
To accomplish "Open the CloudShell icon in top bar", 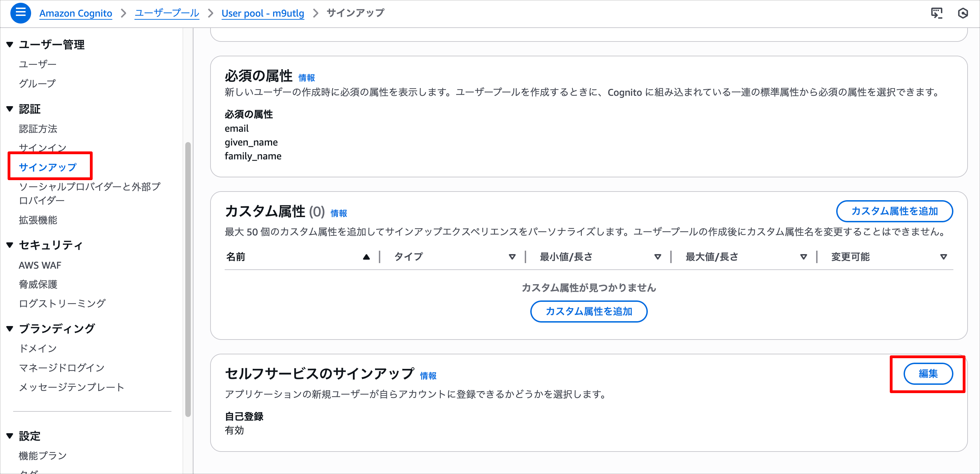I will coord(936,13).
